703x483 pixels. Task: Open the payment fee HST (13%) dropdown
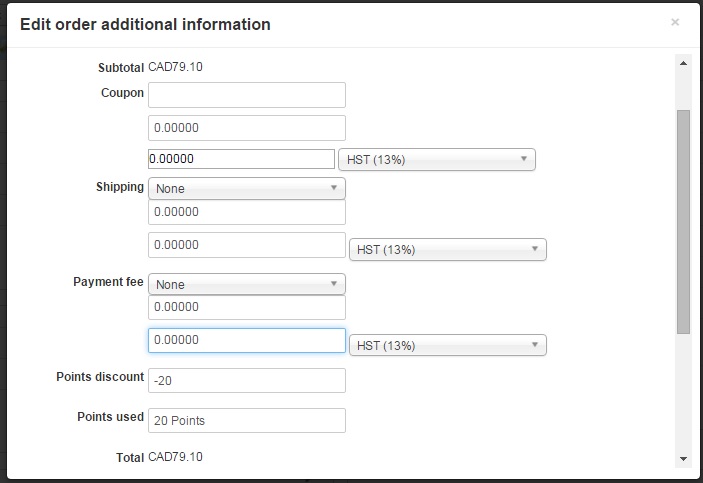(x=448, y=345)
